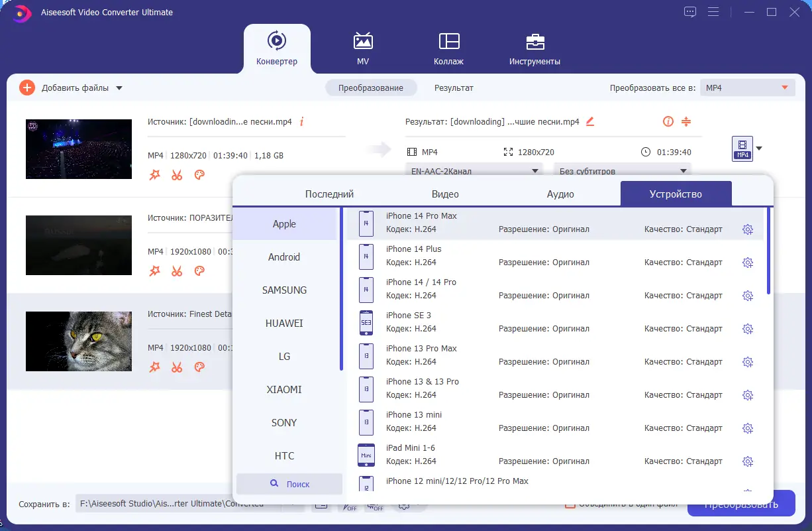Open the EN-AAC-2Канал audio track dropdown
The image size is (812, 531).
pos(474,170)
